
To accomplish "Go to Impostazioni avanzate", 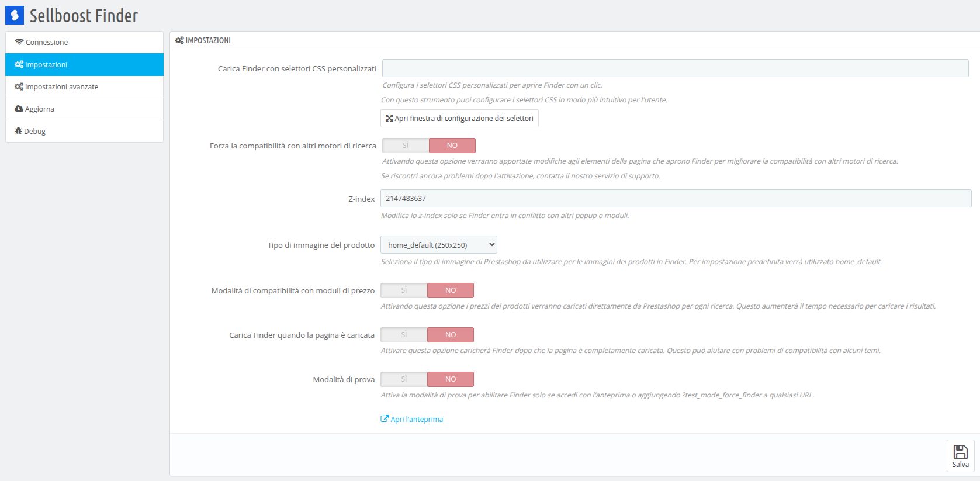I will pos(84,86).
